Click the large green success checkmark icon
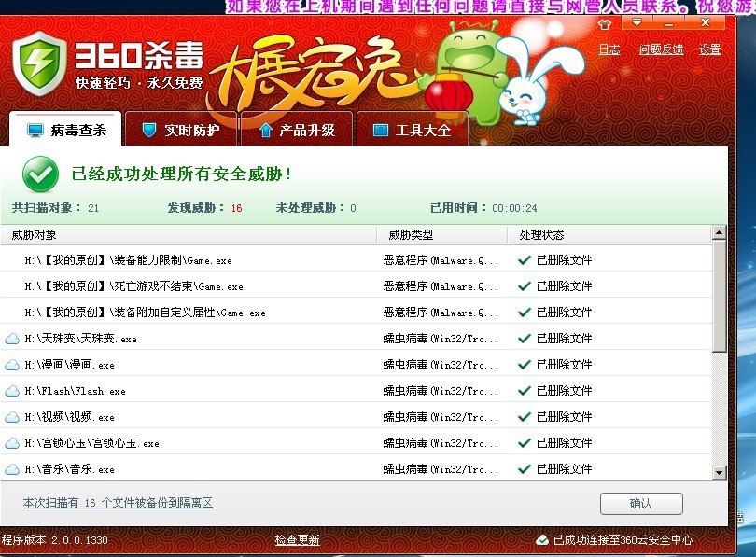Viewport: 756px width, 557px height. pyautogui.click(x=40, y=174)
